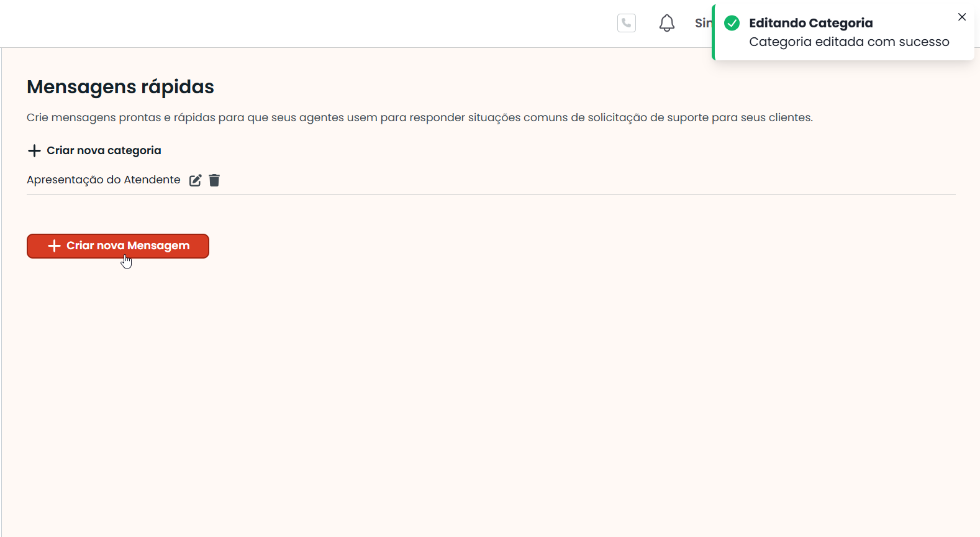The height and width of the screenshot is (537, 980).
Task: Edit the Apresentação do Atendente category
Action: (195, 180)
